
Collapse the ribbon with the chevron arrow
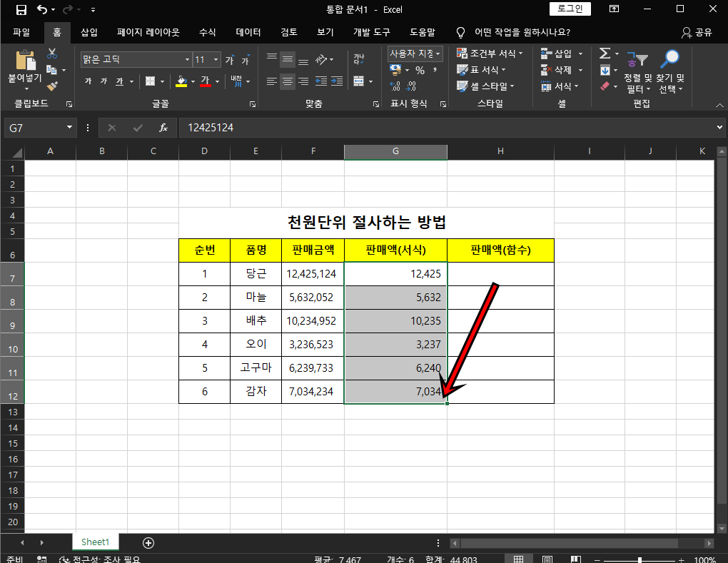click(719, 106)
